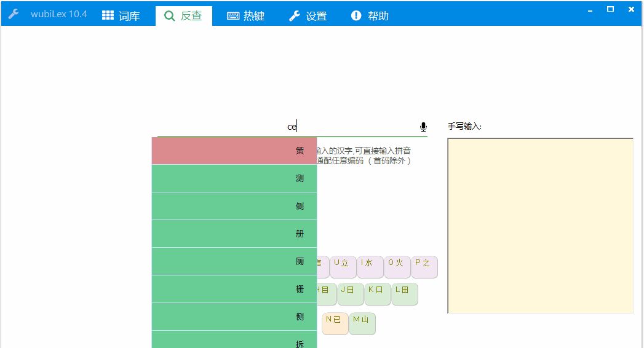Click the L田 key

[404, 294]
